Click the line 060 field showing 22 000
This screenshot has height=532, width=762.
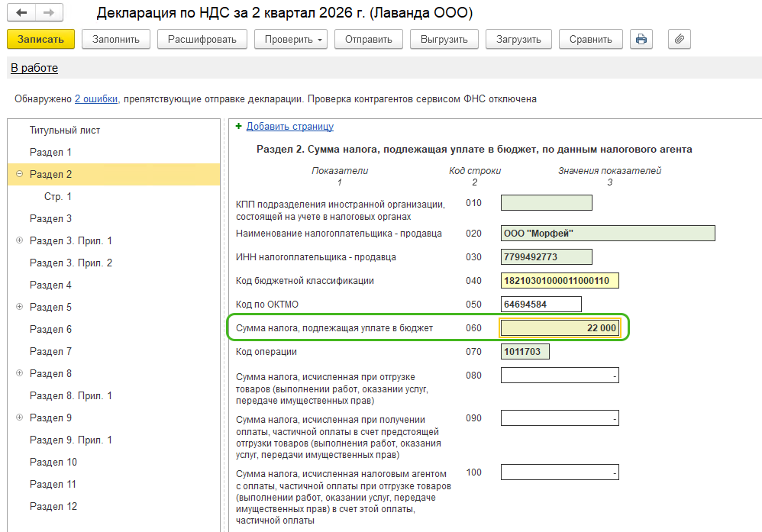[x=560, y=328]
